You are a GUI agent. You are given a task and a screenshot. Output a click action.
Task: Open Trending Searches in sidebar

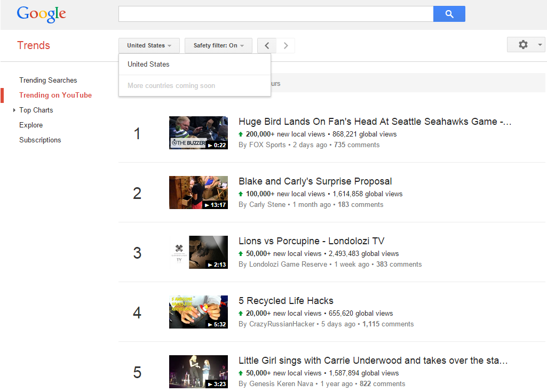point(48,80)
